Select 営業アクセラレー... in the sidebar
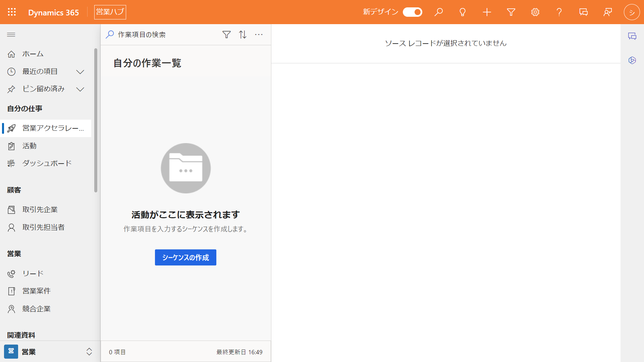The image size is (644, 362). click(46, 128)
